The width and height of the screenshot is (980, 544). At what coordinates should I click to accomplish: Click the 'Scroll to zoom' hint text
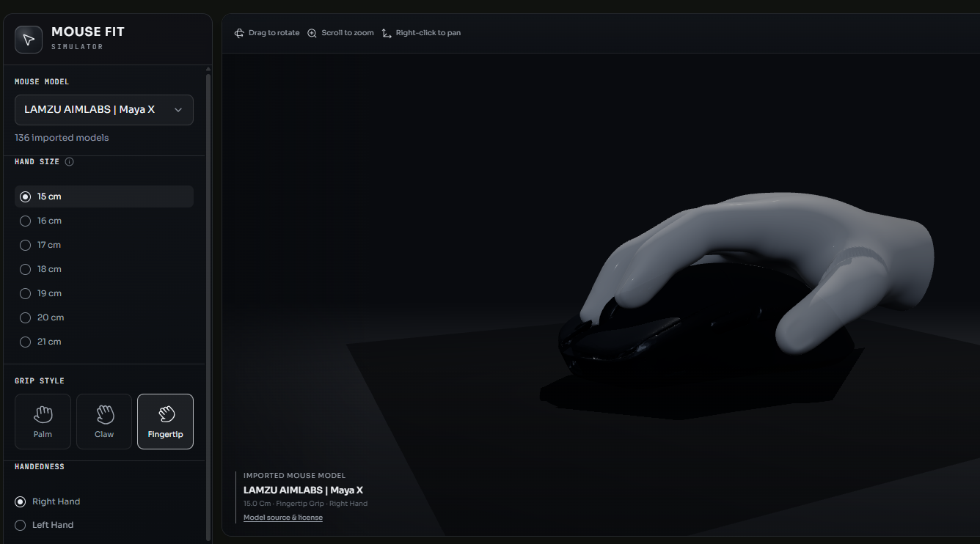click(x=348, y=33)
